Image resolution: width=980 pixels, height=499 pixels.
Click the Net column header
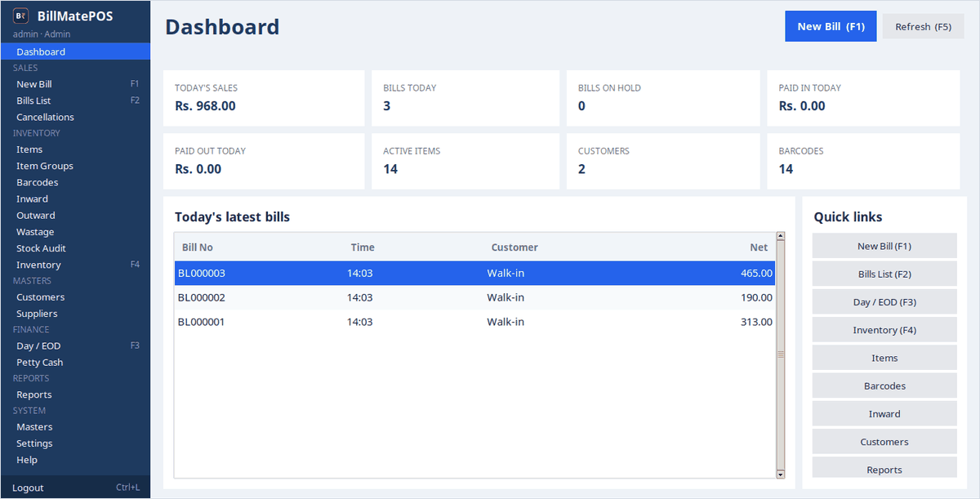700,247
